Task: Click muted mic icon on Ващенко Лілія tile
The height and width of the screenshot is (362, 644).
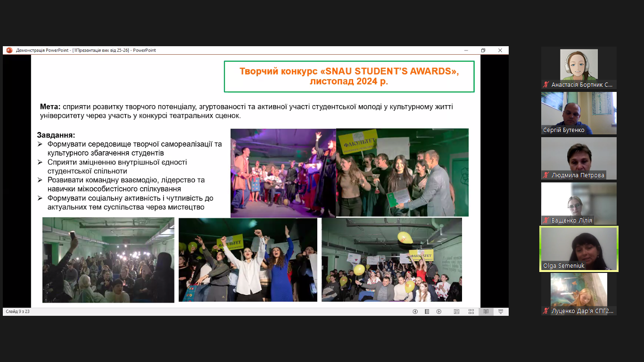Action: pyautogui.click(x=546, y=221)
